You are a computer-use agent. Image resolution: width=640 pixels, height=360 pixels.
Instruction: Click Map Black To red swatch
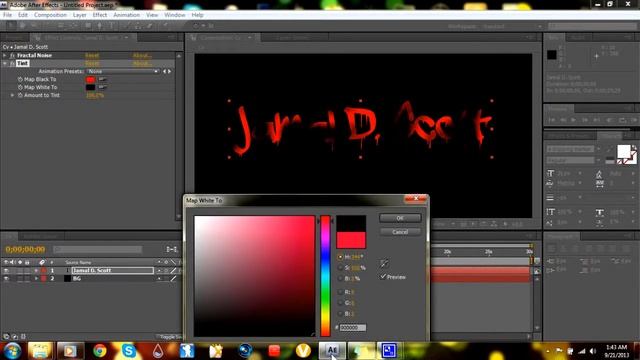click(x=91, y=79)
